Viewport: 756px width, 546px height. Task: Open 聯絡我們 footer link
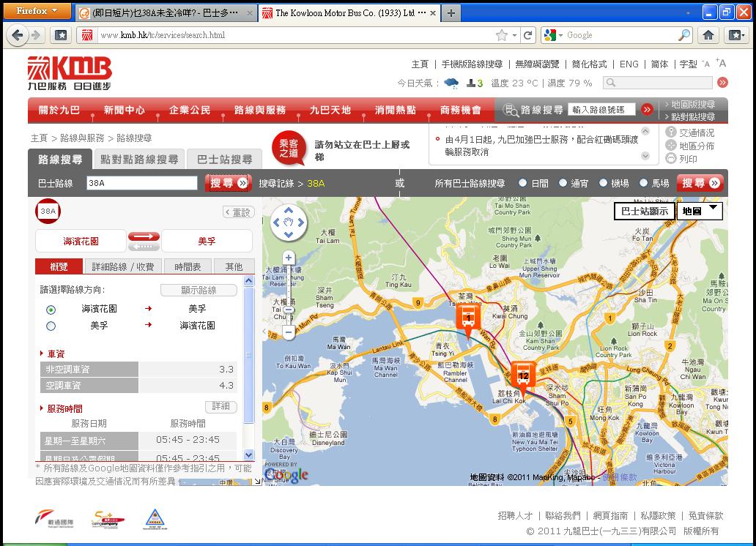point(562,516)
